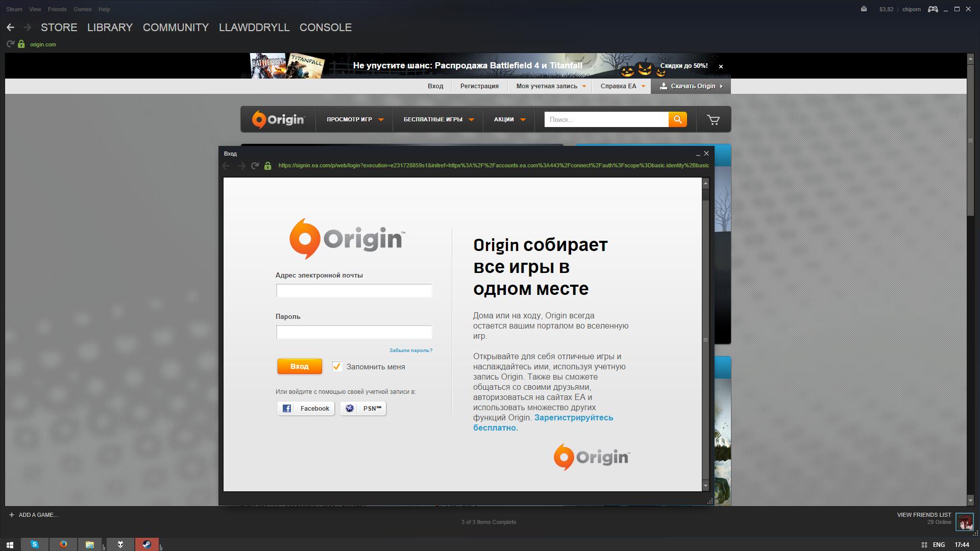The width and height of the screenshot is (980, 551).
Task: Switch to the LIBRARY tab
Action: coord(110,28)
